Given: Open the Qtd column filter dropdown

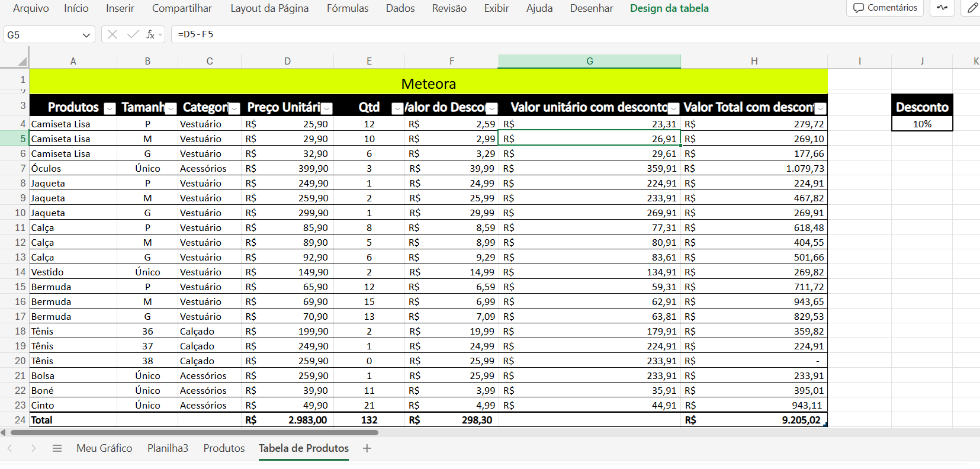Looking at the screenshot, I should click(397, 108).
